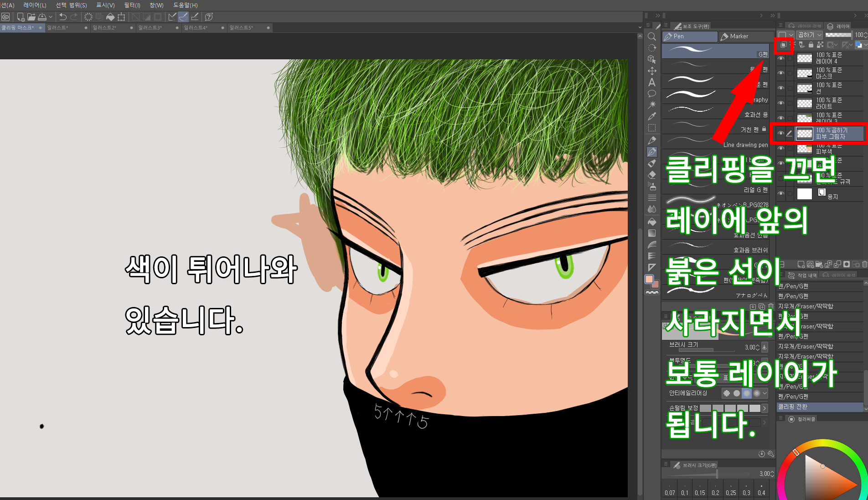The image size is (868, 500).
Task: Open the 곱하기 blending mode dropdown
Action: [x=809, y=35]
